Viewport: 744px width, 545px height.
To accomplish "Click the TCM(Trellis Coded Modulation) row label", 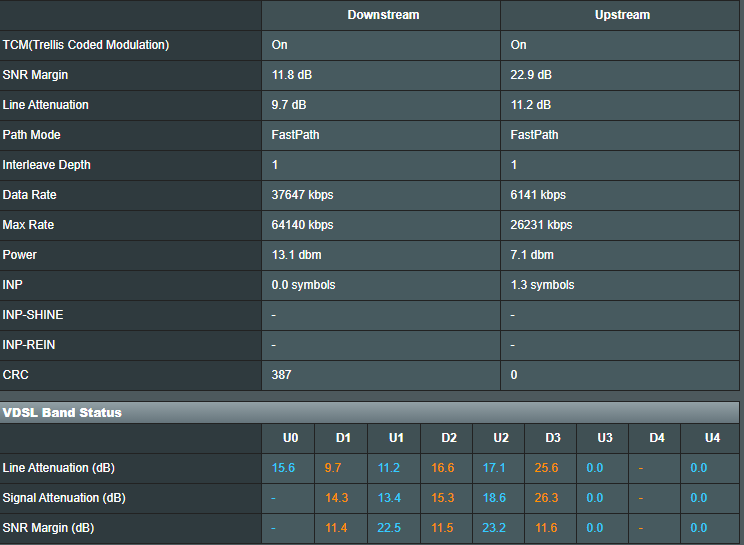I will click(86, 45).
